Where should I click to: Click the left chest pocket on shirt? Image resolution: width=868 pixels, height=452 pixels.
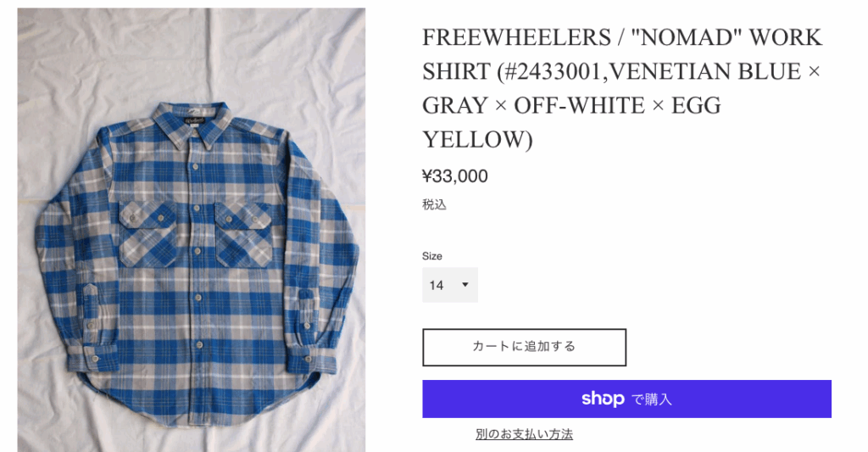[x=147, y=234]
